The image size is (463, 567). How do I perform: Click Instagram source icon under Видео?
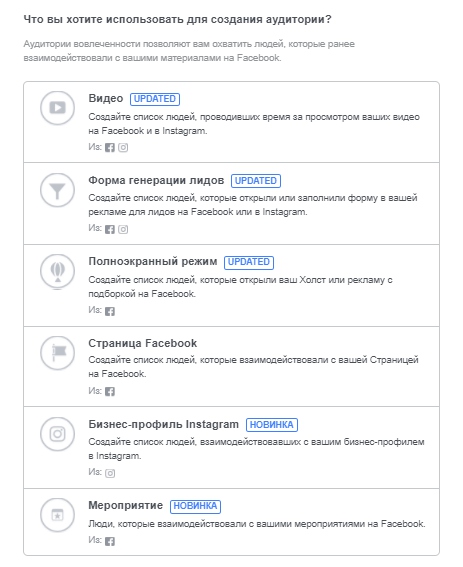[x=123, y=147]
